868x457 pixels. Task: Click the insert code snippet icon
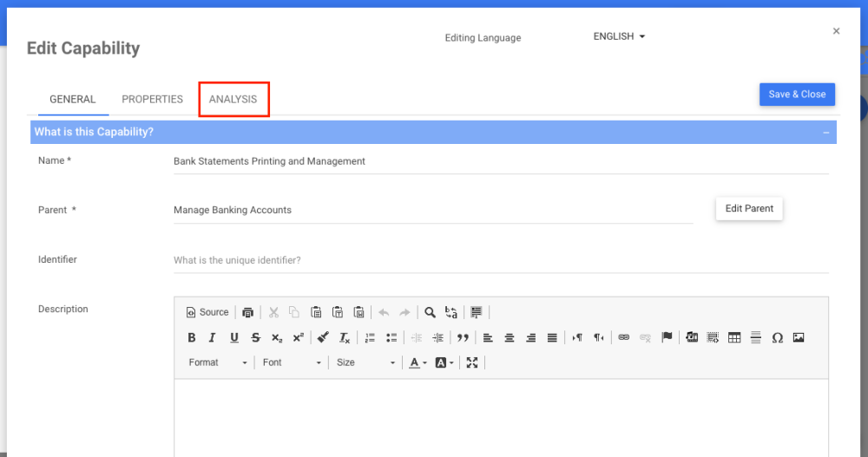click(713, 337)
